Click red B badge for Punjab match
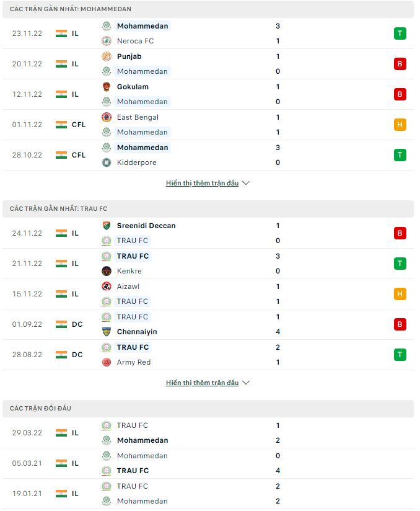Screen dimensions: 420x511 click(400, 64)
